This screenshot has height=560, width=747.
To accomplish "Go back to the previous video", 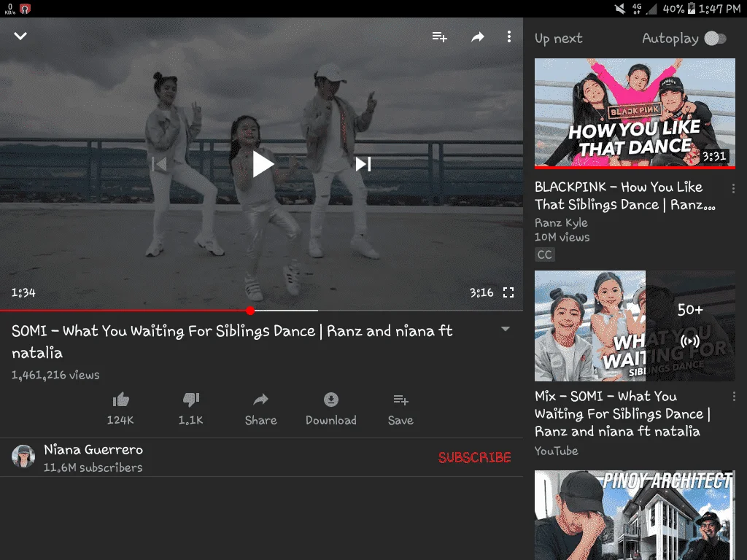I will [160, 164].
